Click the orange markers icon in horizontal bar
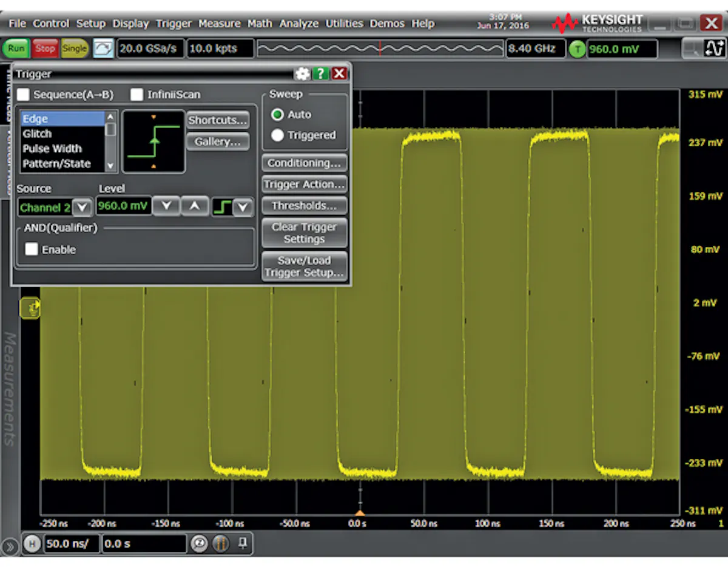This screenshot has width=728, height=567. tap(221, 544)
